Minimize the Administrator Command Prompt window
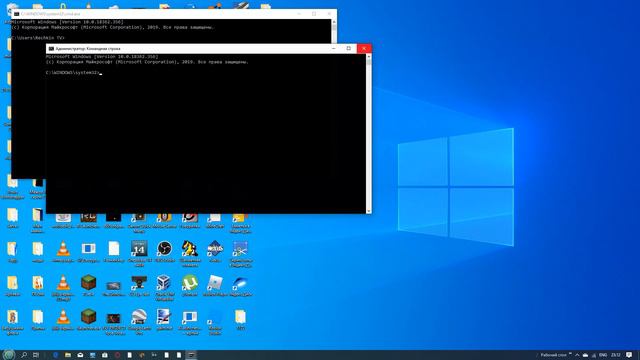 [x=333, y=48]
